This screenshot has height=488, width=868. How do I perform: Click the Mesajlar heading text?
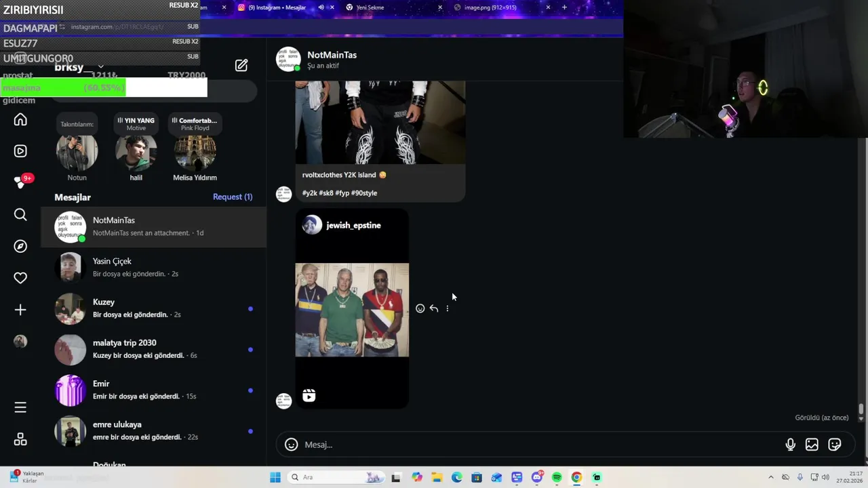73,197
